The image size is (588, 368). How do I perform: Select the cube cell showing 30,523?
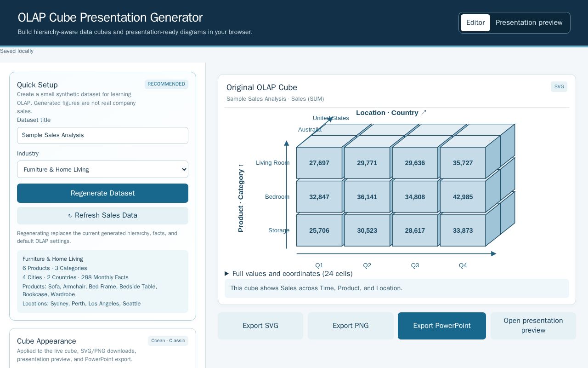(367, 230)
